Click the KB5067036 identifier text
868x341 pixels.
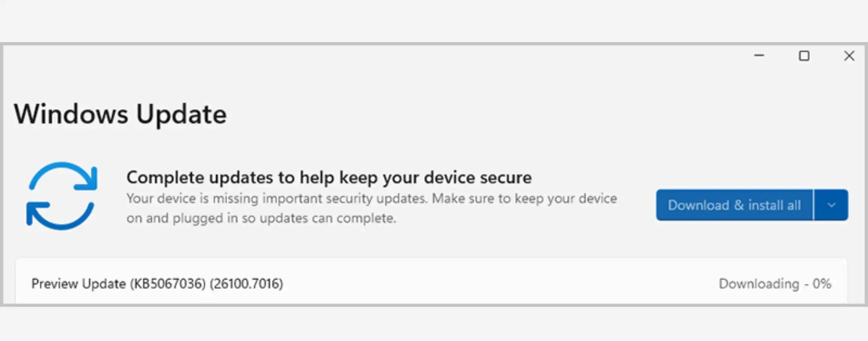tap(168, 284)
